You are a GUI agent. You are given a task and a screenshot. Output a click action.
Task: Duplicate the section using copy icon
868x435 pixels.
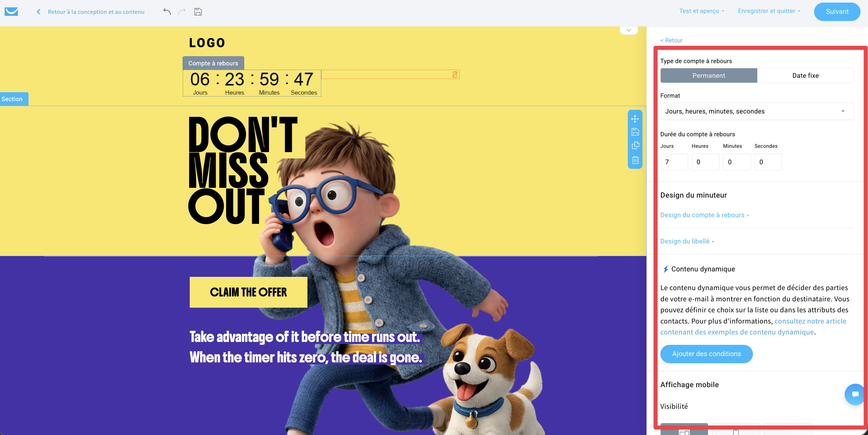click(x=635, y=145)
